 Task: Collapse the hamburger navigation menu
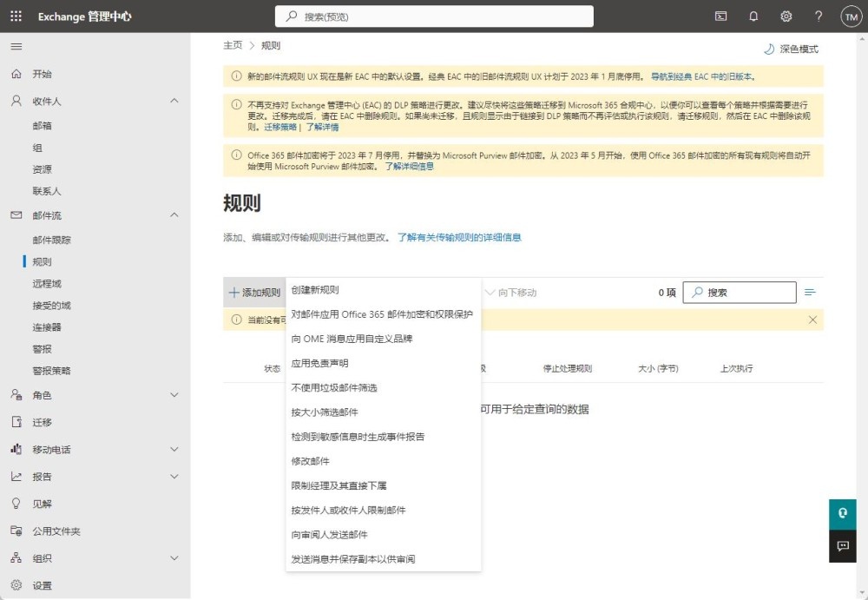click(x=16, y=46)
